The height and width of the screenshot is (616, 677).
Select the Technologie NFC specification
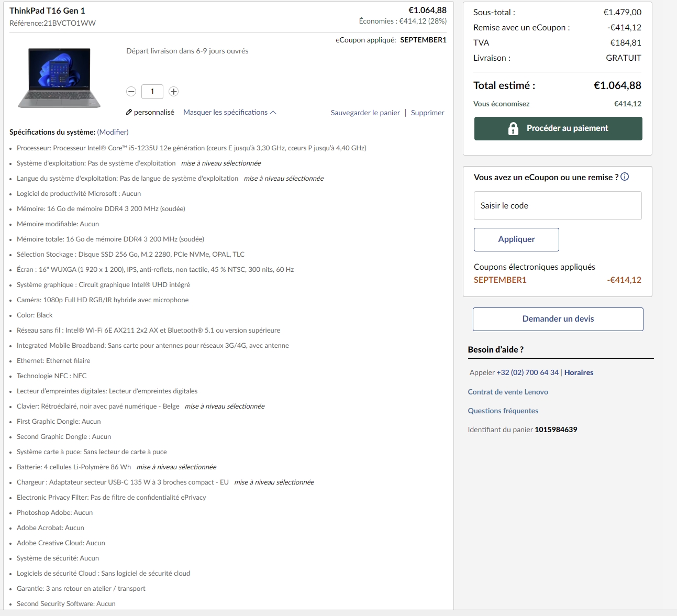click(x=52, y=376)
